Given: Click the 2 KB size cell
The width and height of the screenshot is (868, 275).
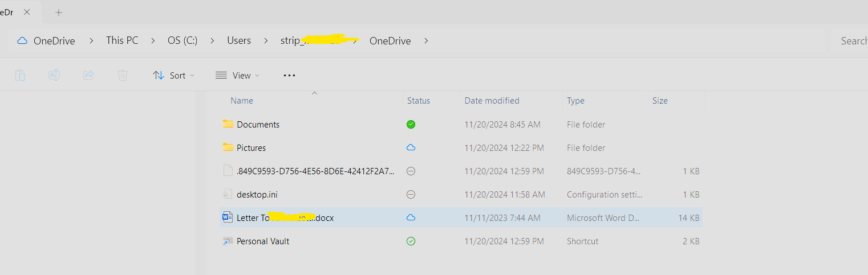Looking at the screenshot, I should (692, 241).
